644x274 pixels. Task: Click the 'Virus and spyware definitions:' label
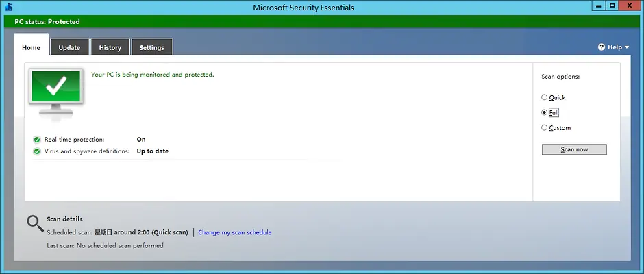coord(87,151)
